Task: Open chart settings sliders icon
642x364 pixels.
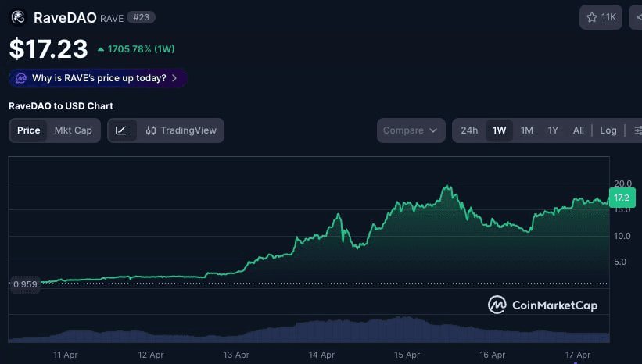Action: pos(637,130)
